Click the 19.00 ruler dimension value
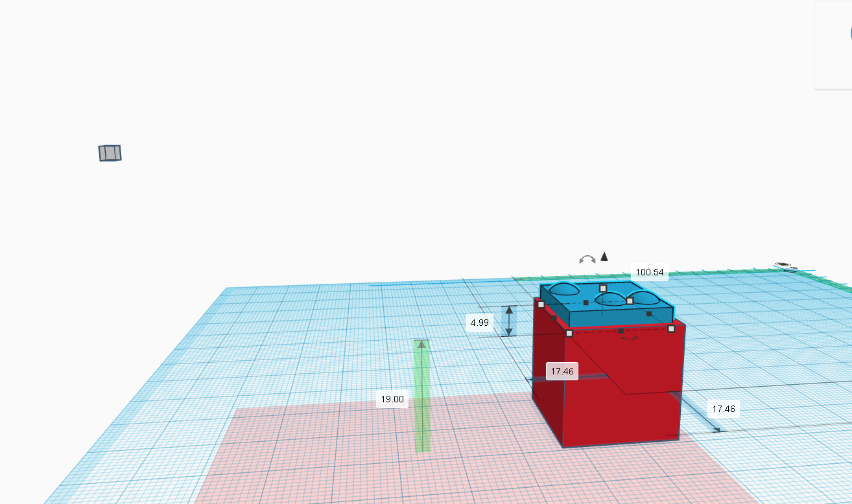852x504 pixels. [392, 399]
